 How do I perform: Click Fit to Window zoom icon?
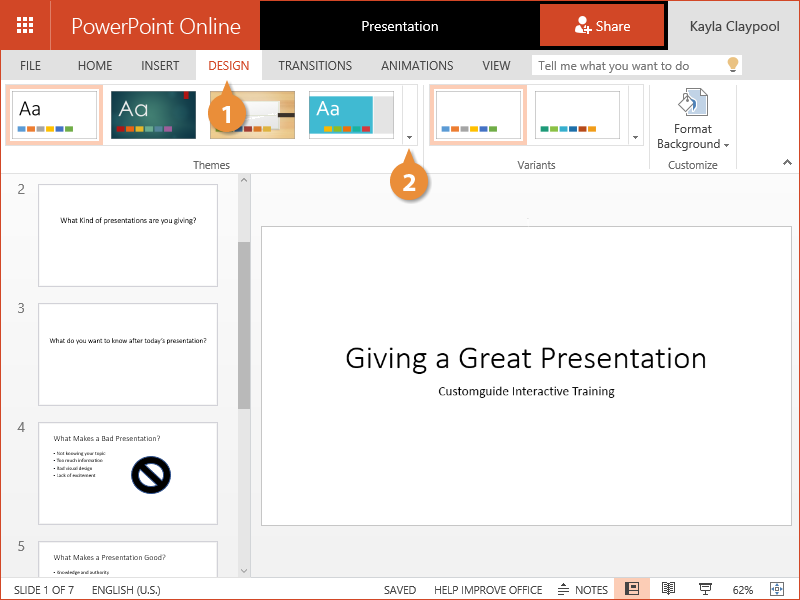776,589
